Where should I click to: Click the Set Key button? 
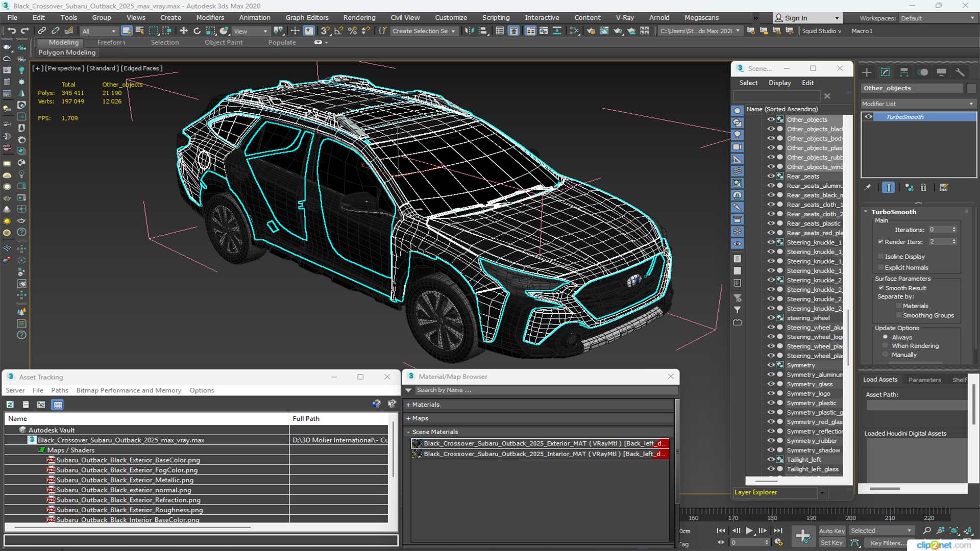pos(831,543)
